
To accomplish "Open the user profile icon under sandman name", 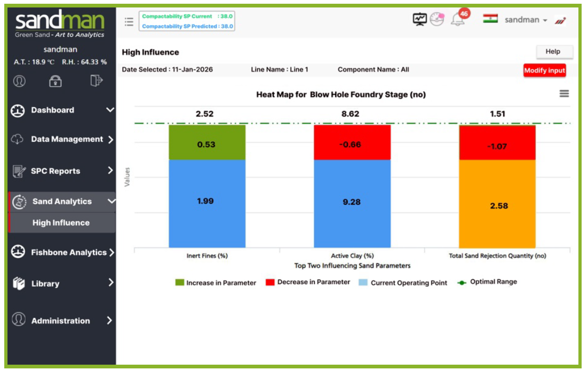I will point(20,81).
